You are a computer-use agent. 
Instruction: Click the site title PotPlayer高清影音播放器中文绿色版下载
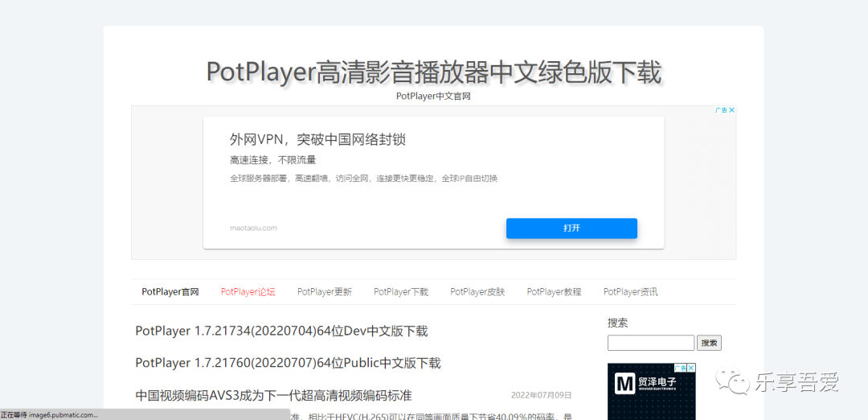click(433, 72)
